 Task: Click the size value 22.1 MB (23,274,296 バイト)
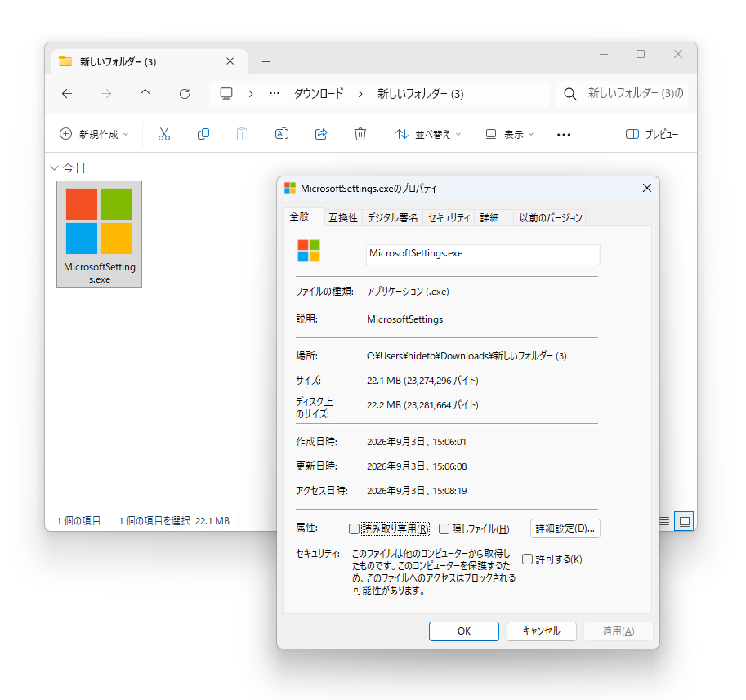422,381
